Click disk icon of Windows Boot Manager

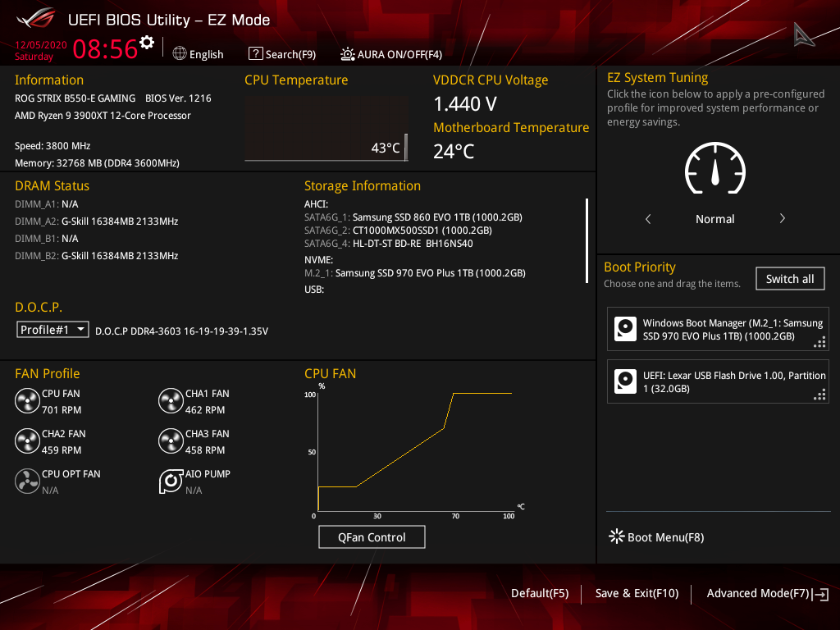(625, 329)
